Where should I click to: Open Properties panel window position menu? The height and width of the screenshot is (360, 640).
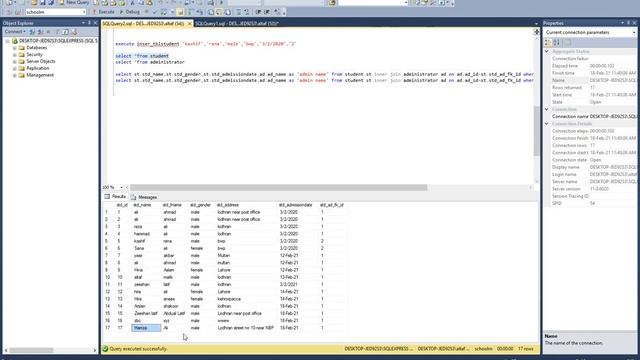click(x=622, y=23)
